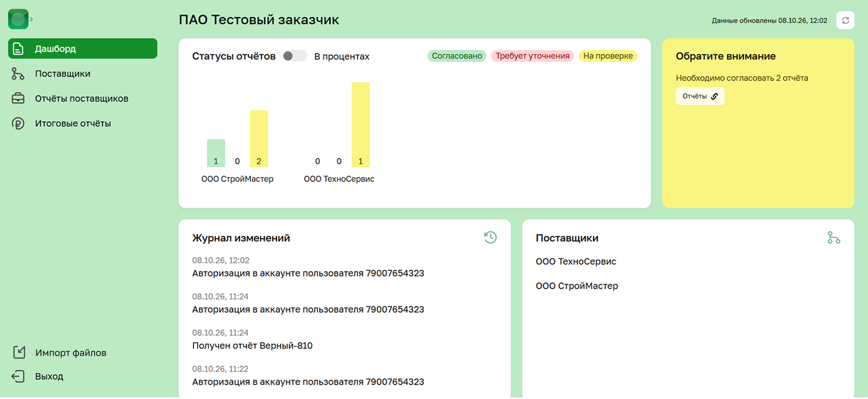Image resolution: width=868 pixels, height=399 pixels.
Task: Click Необходимо согласовать 2 отчёта notice
Action: (x=742, y=78)
